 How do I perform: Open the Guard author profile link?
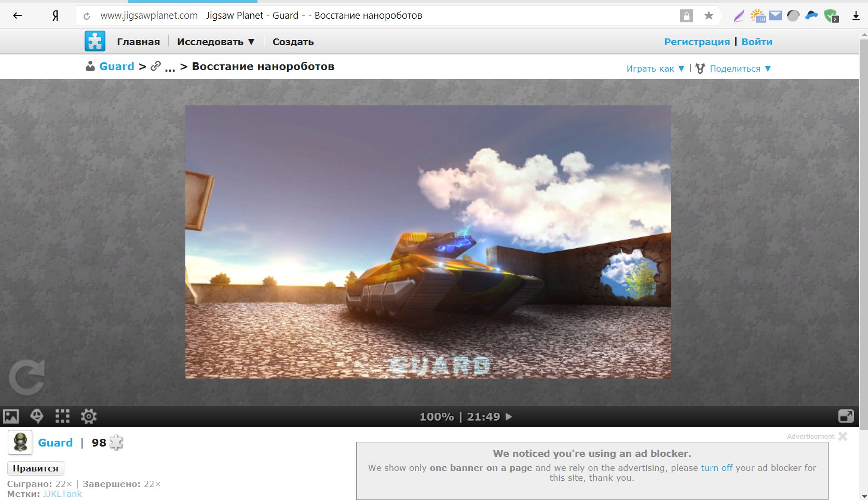pyautogui.click(x=55, y=443)
